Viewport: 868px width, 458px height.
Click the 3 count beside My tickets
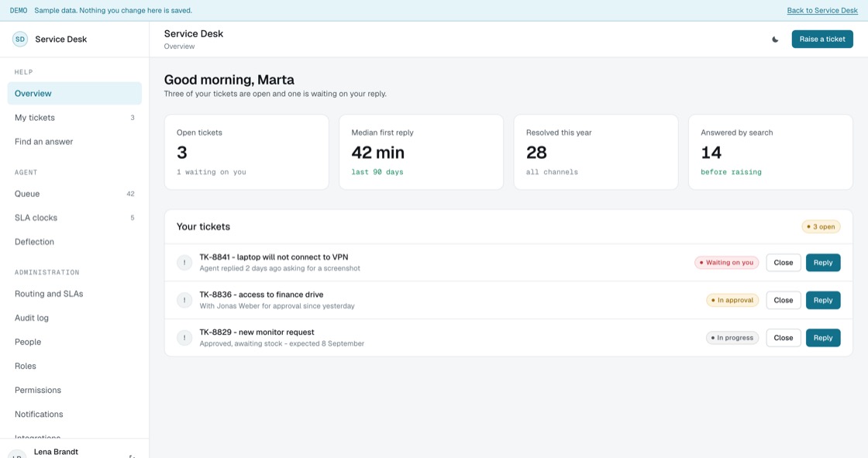(x=133, y=118)
